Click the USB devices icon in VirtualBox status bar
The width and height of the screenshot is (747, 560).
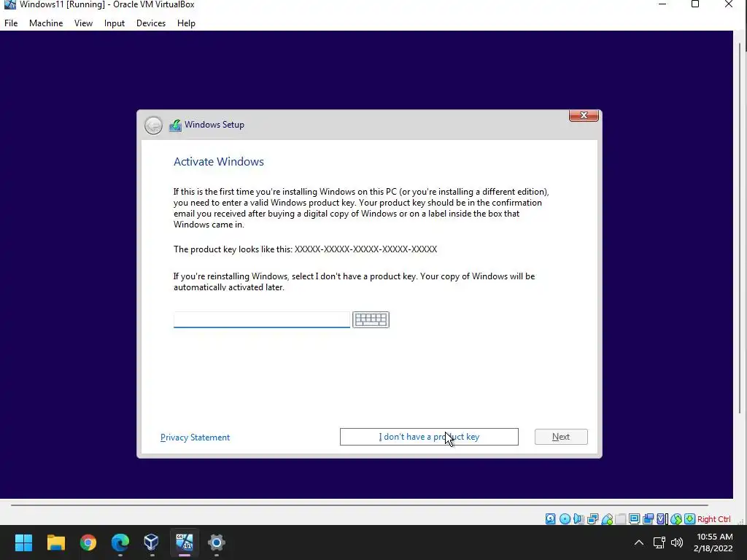click(x=607, y=518)
